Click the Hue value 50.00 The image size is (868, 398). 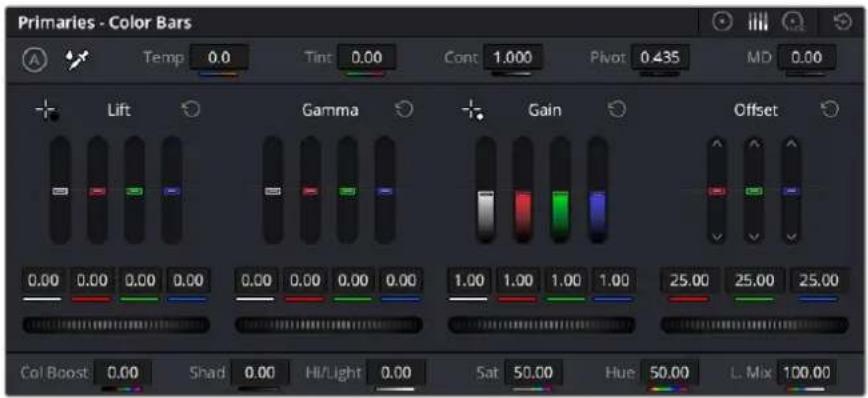point(669,373)
